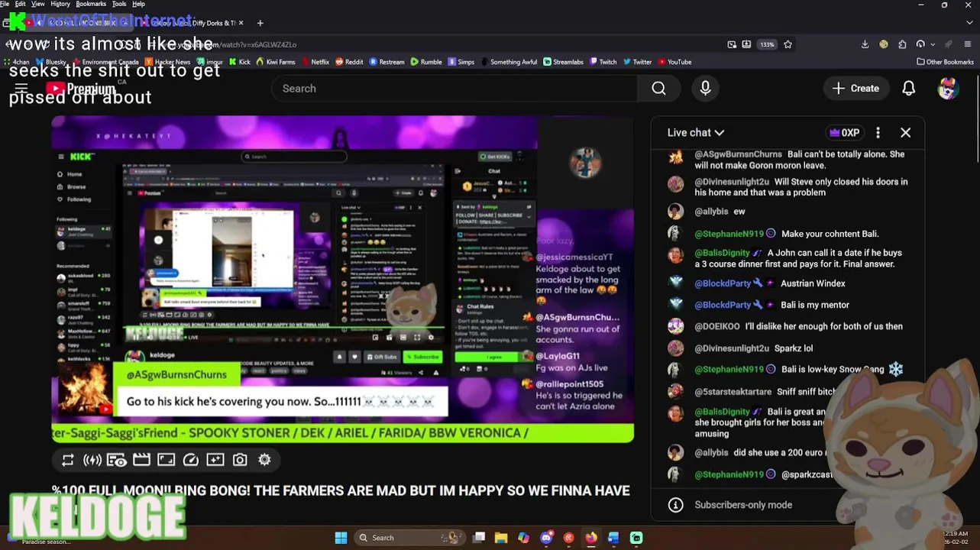Click the 0XP points badge in chat
Image resolution: width=980 pixels, height=550 pixels.
pyautogui.click(x=844, y=133)
